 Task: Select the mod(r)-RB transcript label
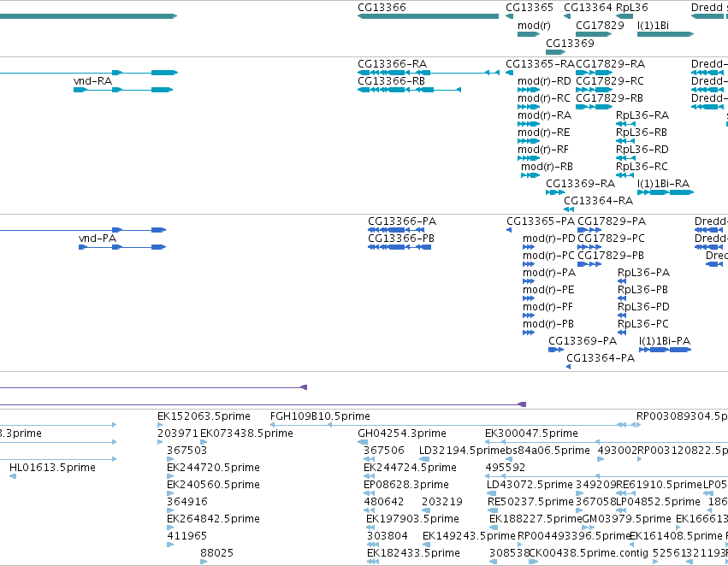click(x=547, y=167)
